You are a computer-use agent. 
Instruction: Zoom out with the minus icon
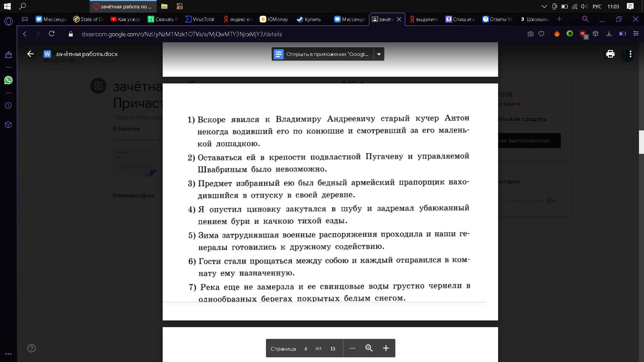[352, 348]
